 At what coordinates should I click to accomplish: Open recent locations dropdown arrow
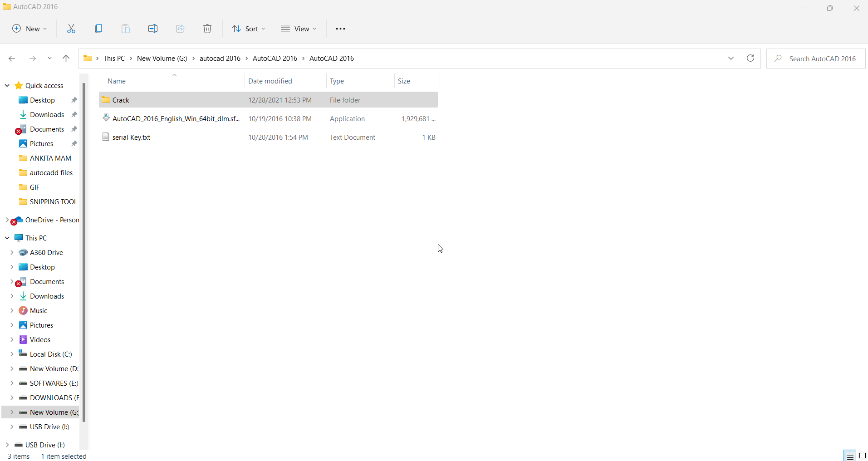49,59
